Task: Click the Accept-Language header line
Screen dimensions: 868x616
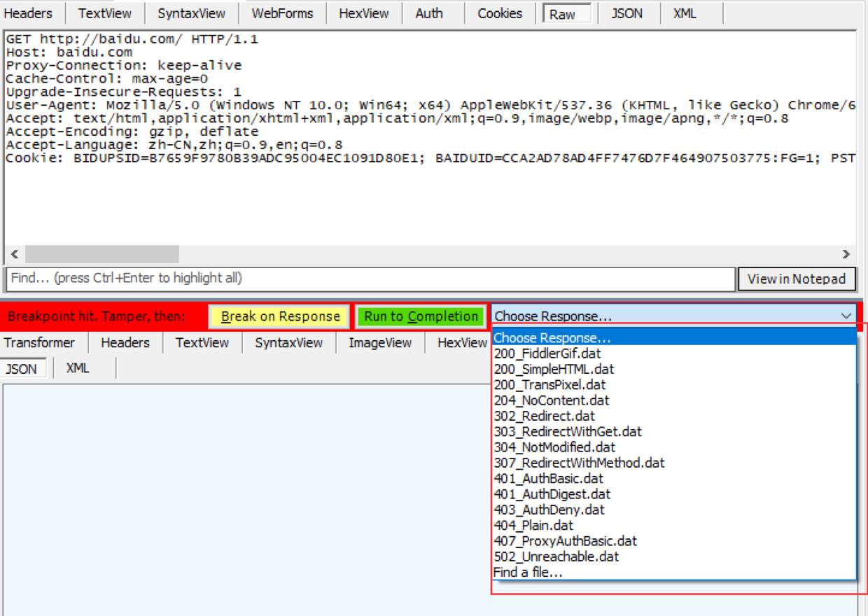Action: 174,145
